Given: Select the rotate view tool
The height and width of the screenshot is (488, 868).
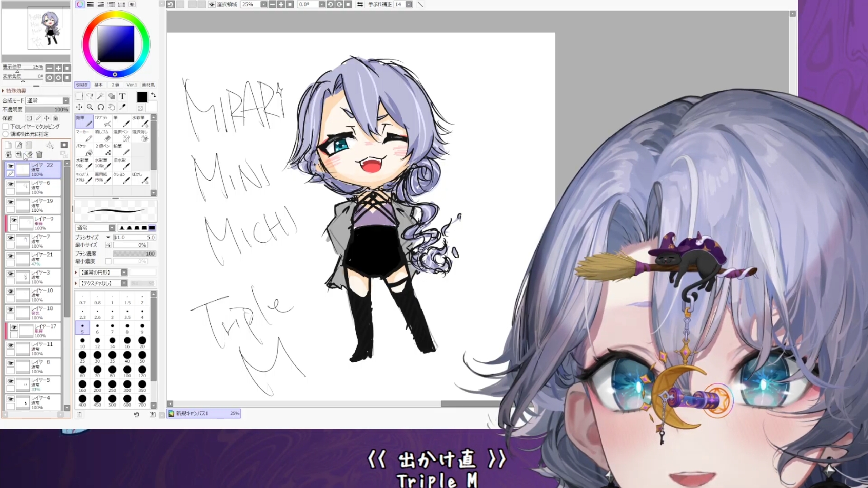Looking at the screenshot, I should pos(101,107).
